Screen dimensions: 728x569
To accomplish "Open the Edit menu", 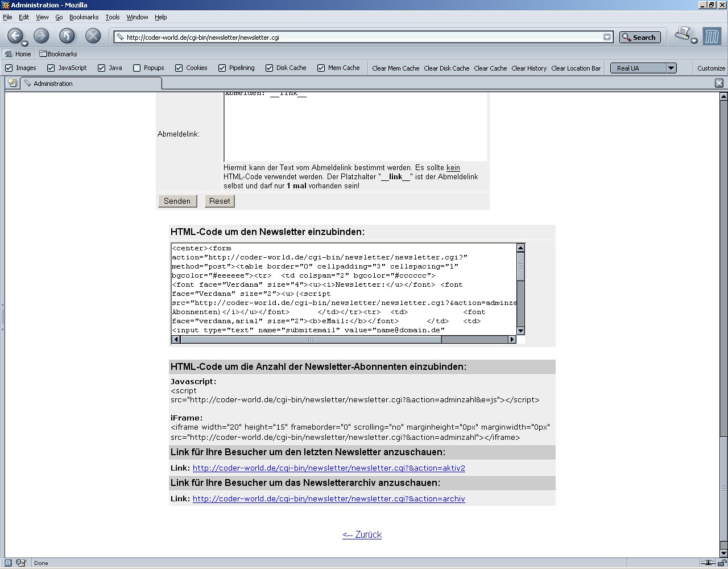I will [x=24, y=17].
